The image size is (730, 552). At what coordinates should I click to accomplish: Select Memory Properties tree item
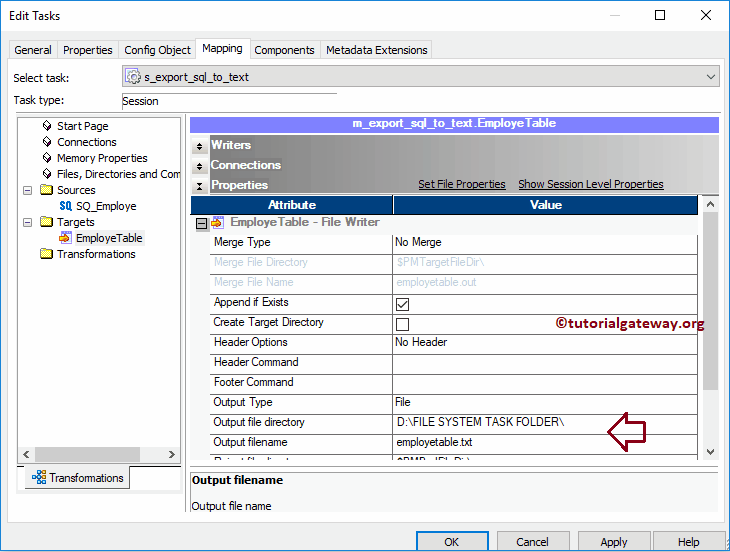[x=102, y=158]
